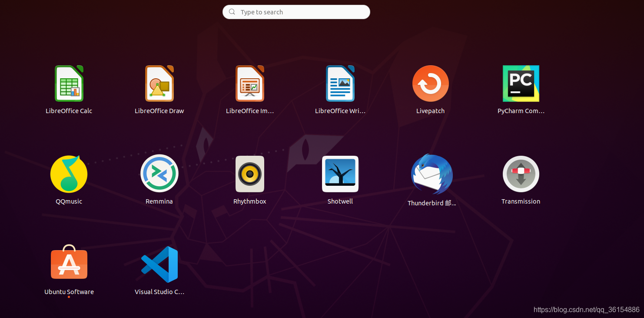Click the "Transmission" text label
This screenshot has width=644, height=318.
coord(521,201)
